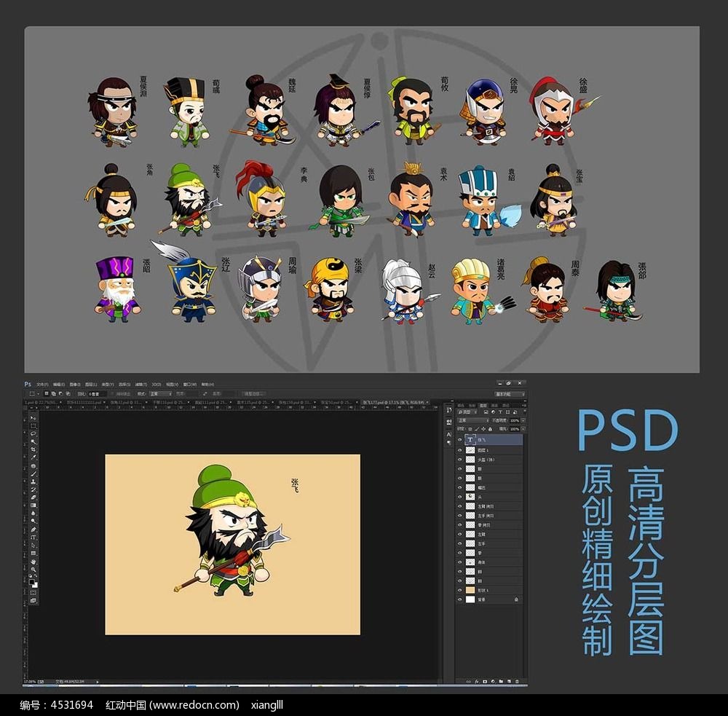Click the new selection mode button
The height and width of the screenshot is (716, 728).
(x=47, y=394)
